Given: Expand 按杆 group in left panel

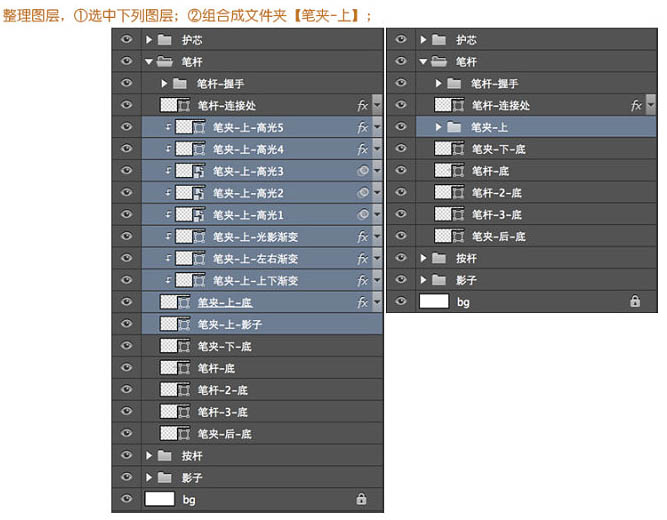Looking at the screenshot, I should [x=148, y=456].
